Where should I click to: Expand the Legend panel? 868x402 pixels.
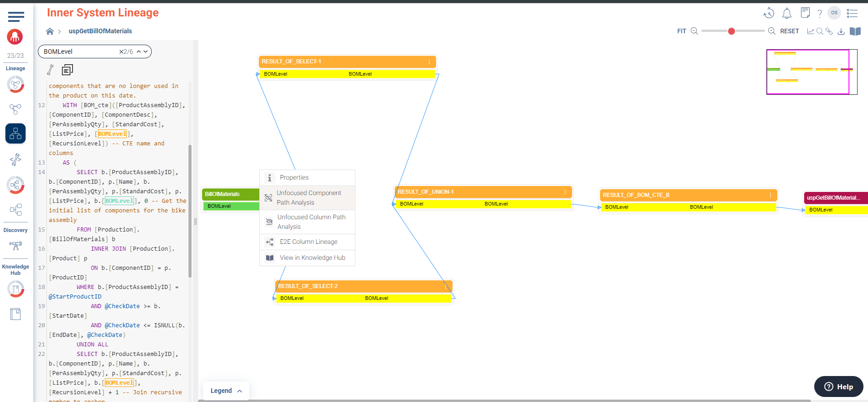(x=226, y=391)
